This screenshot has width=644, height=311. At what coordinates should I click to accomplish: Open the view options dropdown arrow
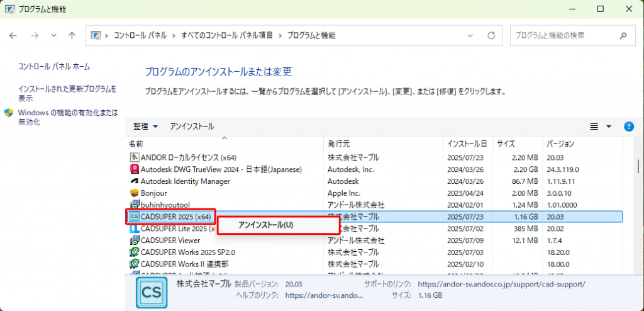click(x=609, y=127)
